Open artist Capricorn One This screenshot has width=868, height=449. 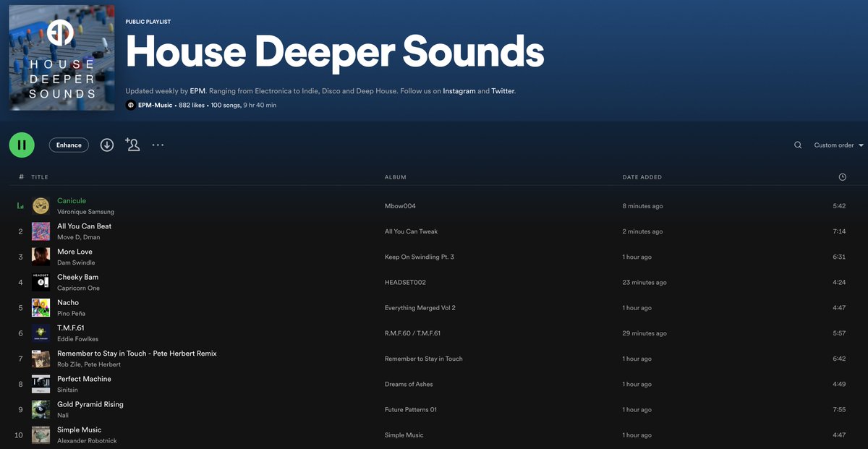point(79,288)
